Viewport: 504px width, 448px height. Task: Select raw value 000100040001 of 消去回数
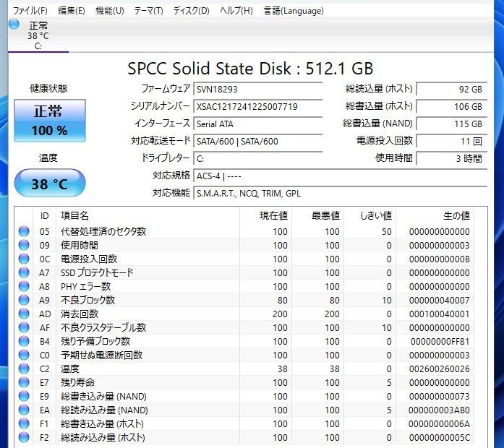click(x=439, y=314)
